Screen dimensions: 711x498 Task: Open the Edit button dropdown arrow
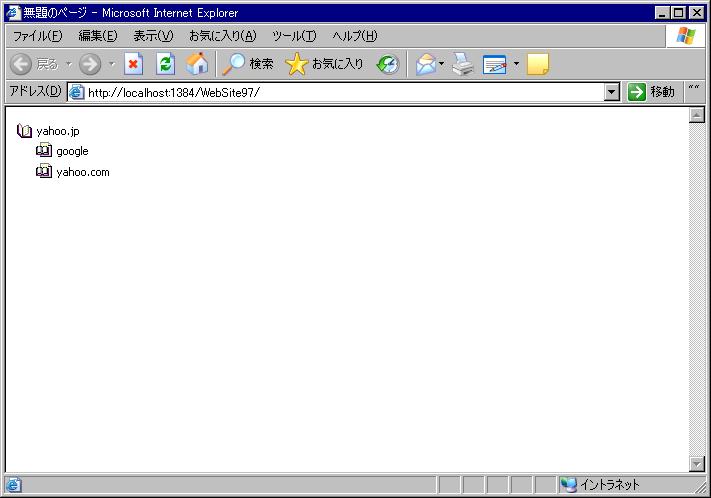pos(516,64)
